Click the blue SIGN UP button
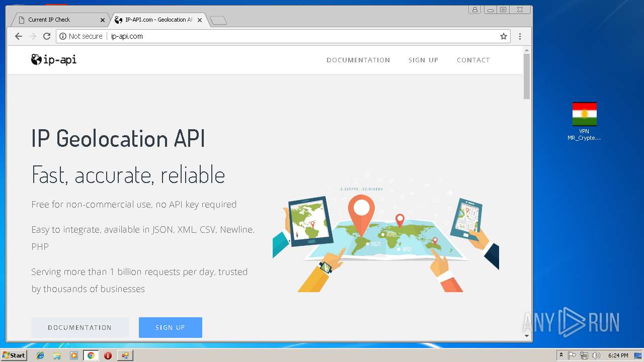The image size is (644, 362). point(171,327)
